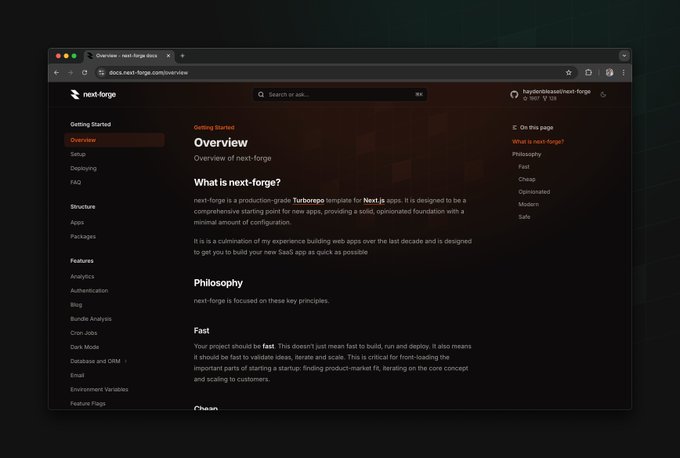Open the Setup page in sidebar
This screenshot has width=680, height=458.
(x=78, y=154)
